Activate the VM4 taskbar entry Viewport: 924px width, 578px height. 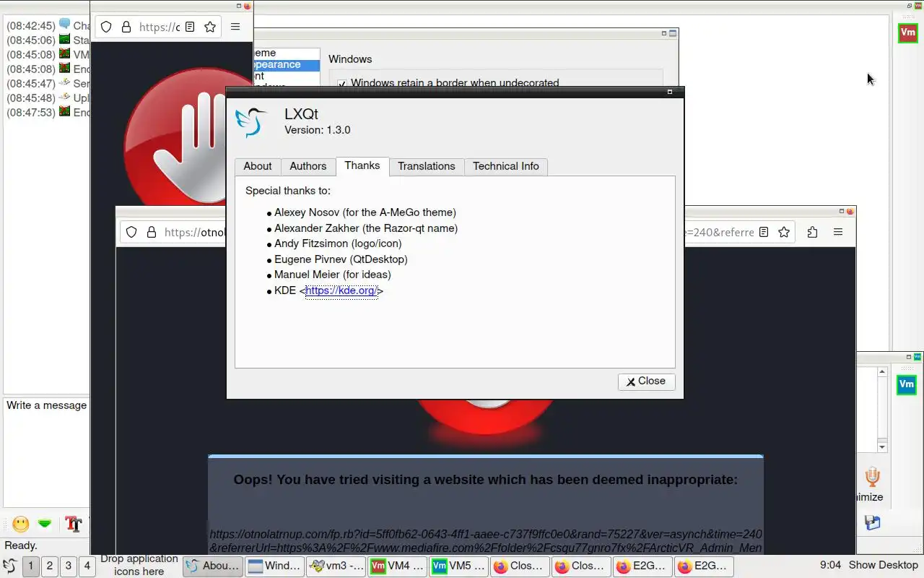(398, 566)
